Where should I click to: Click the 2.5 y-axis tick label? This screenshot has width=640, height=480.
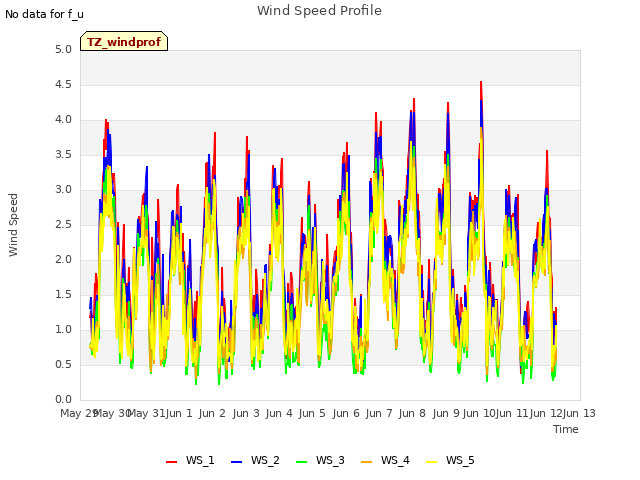tap(64, 224)
